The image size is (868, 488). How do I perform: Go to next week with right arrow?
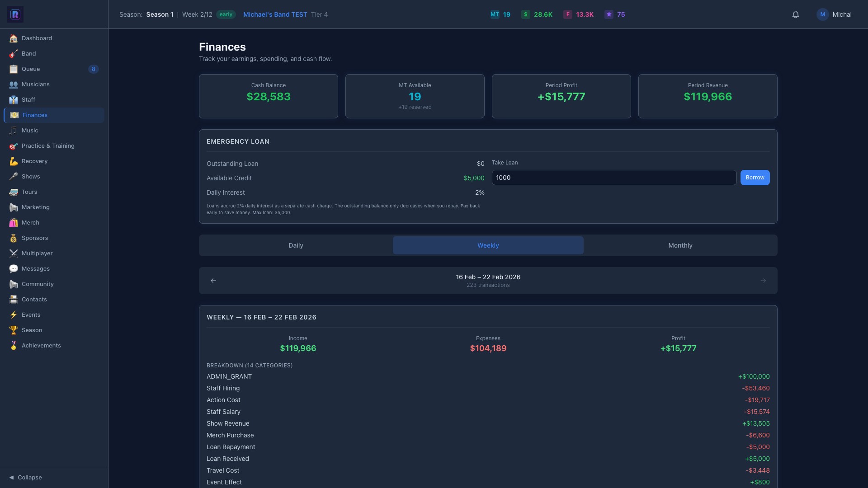pyautogui.click(x=763, y=281)
